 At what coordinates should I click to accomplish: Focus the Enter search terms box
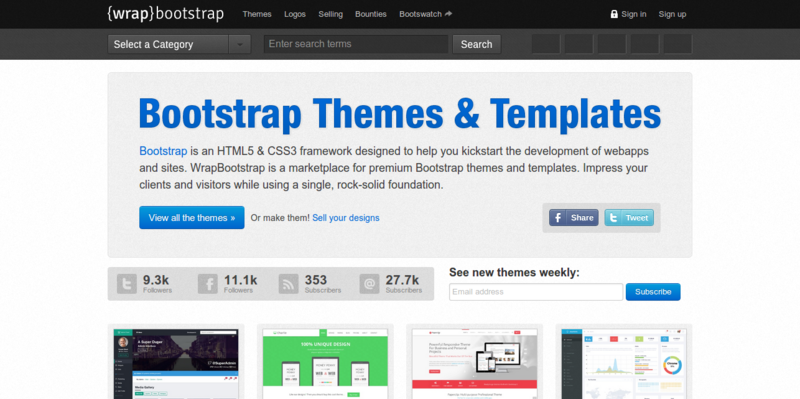coord(356,44)
